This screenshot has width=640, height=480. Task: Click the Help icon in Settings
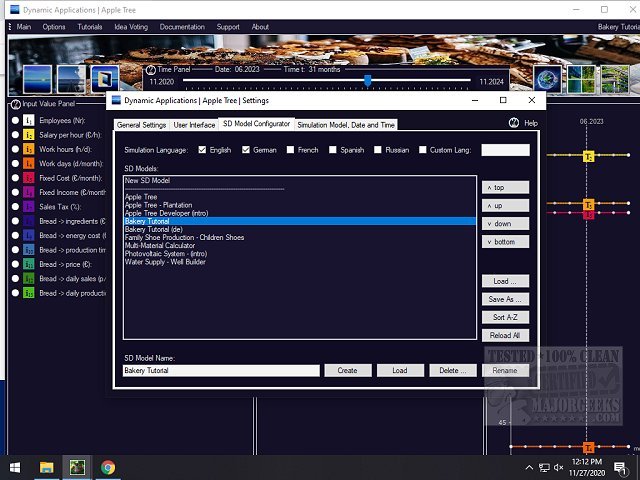coord(514,123)
